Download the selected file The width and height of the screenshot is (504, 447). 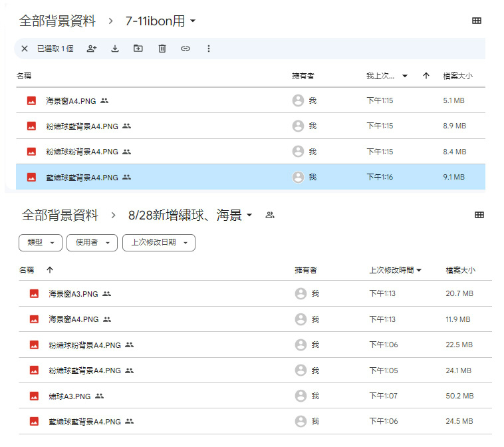pyautogui.click(x=115, y=49)
